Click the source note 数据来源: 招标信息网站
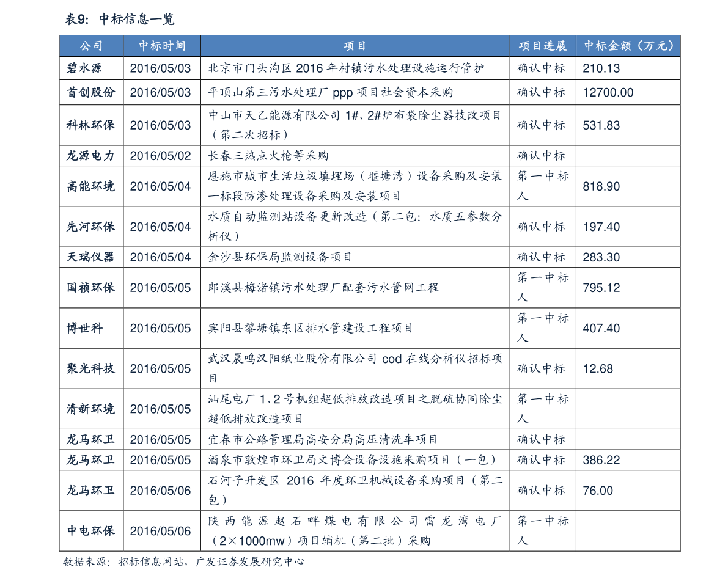This screenshot has width=728, height=581. [x=183, y=562]
